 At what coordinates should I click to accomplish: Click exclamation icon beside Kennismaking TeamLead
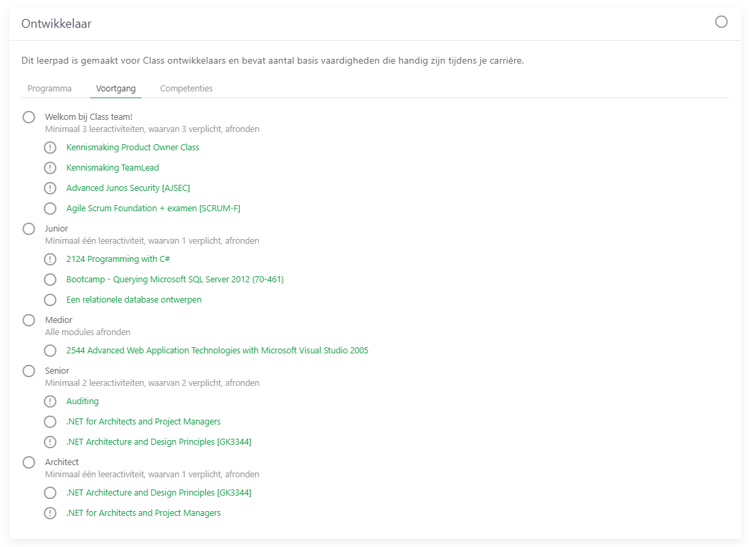[50, 168]
